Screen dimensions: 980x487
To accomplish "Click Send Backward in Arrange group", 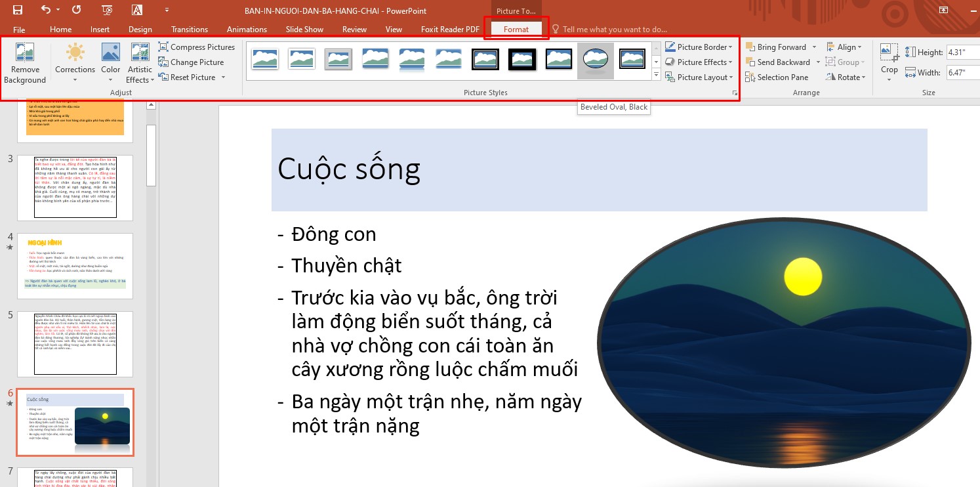I will pos(781,62).
